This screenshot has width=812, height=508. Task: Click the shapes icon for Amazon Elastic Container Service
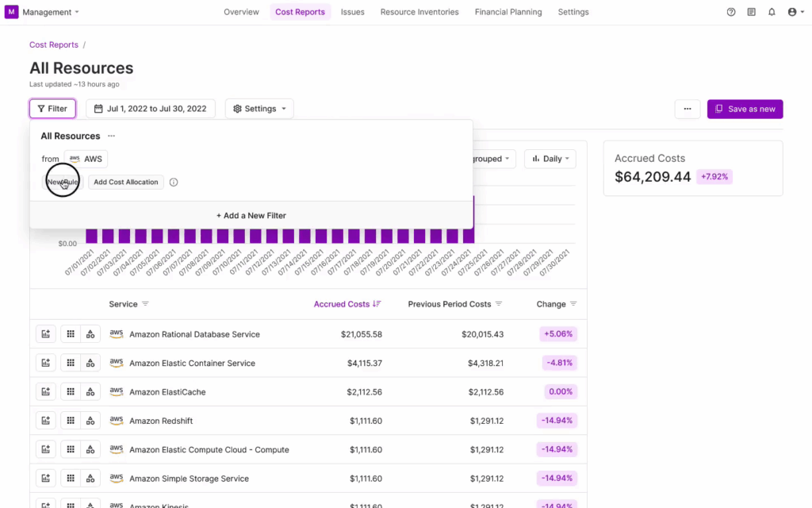click(x=90, y=363)
